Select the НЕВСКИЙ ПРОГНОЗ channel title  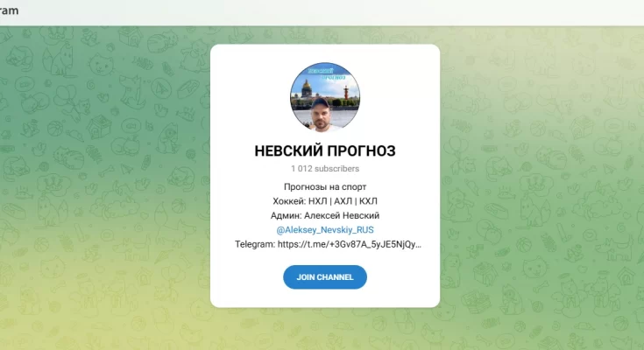click(325, 151)
